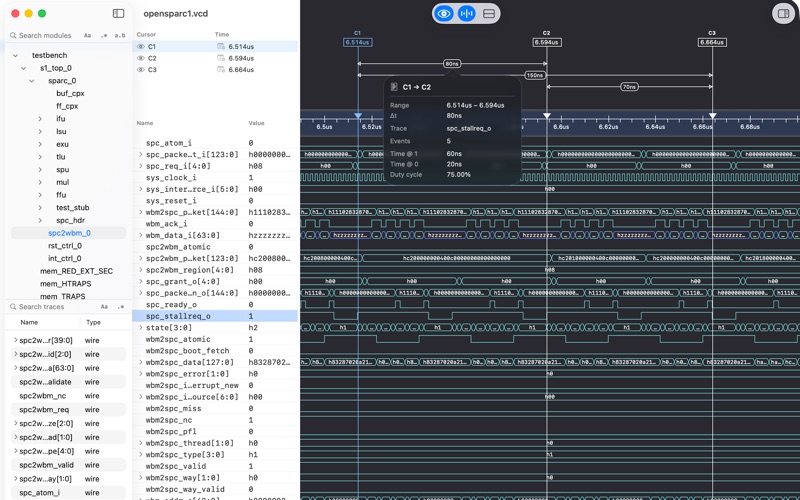Click the C3 cursor flag labeled 6.664us
The image size is (800, 500).
pos(712,42)
